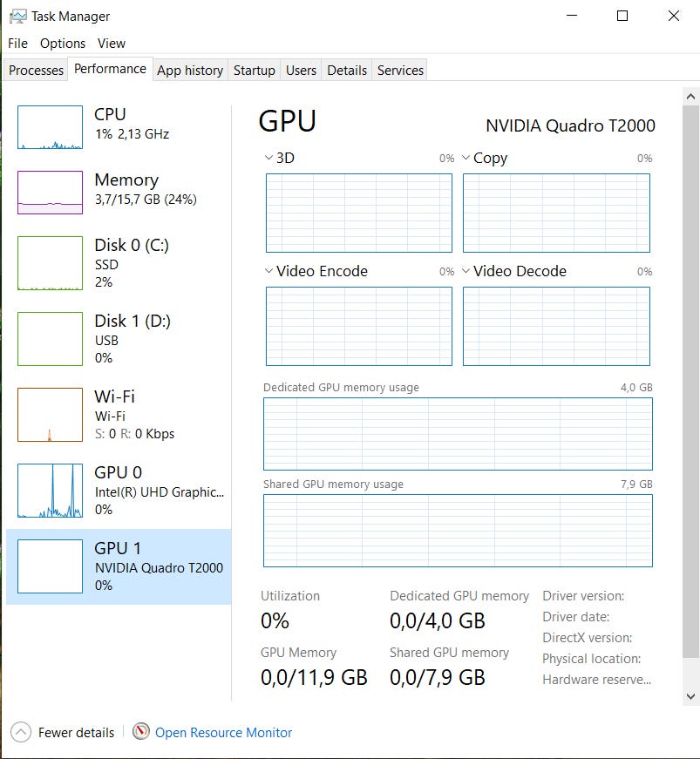Switch to the Startup tab
700x759 pixels.
[x=254, y=71]
